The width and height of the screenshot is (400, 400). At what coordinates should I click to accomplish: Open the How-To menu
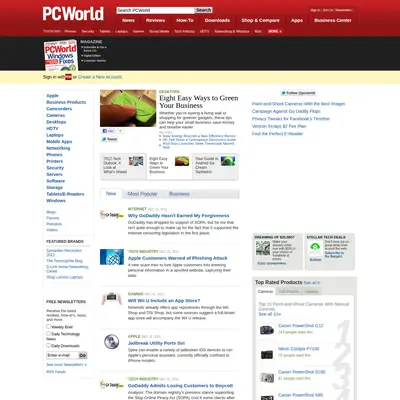click(185, 20)
